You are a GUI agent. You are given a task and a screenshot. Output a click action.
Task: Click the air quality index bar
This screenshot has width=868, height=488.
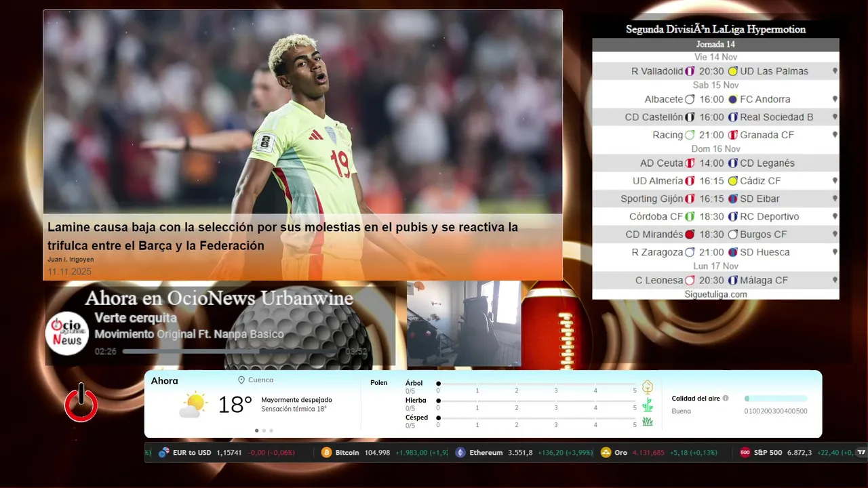pyautogui.click(x=776, y=399)
